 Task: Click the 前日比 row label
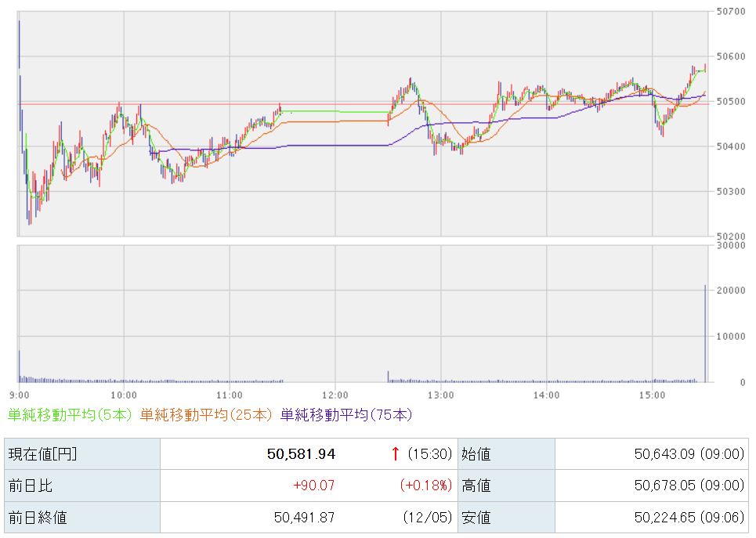(x=31, y=486)
